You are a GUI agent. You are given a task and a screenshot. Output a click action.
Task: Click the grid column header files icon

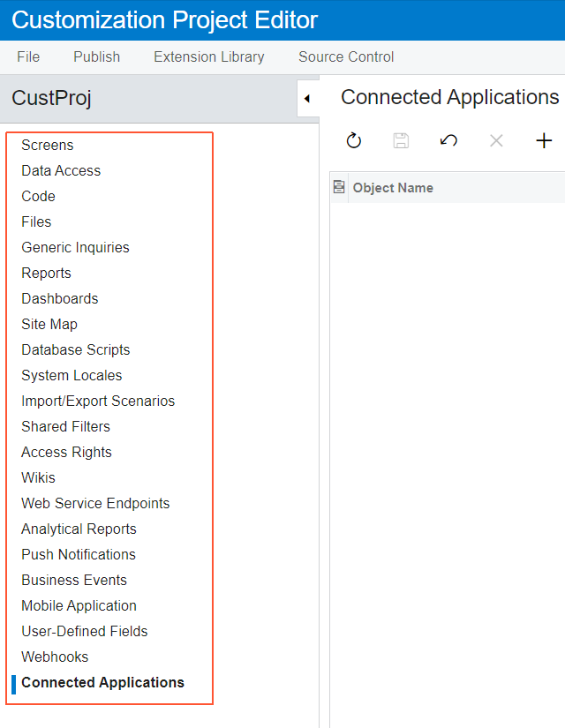(339, 187)
